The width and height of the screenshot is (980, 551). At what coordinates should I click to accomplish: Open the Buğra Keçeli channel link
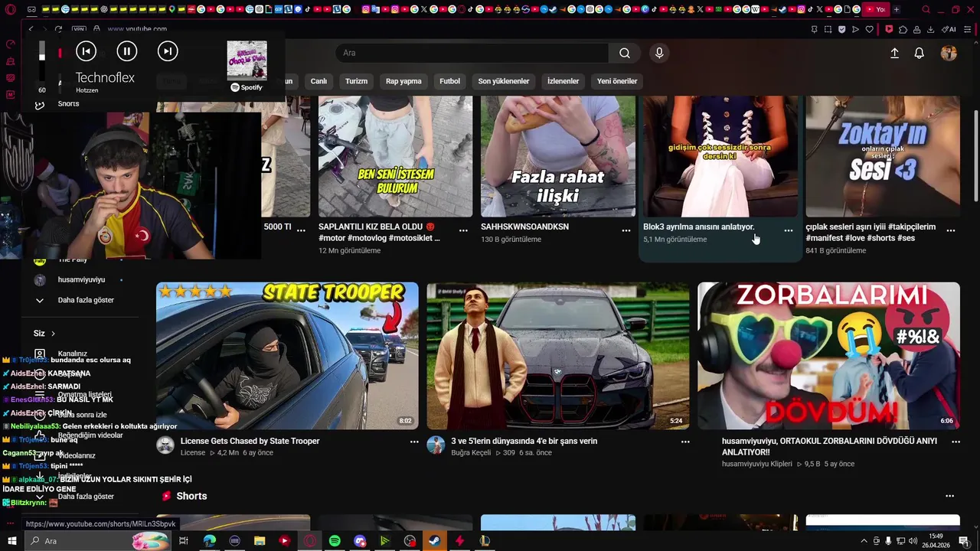click(x=471, y=453)
